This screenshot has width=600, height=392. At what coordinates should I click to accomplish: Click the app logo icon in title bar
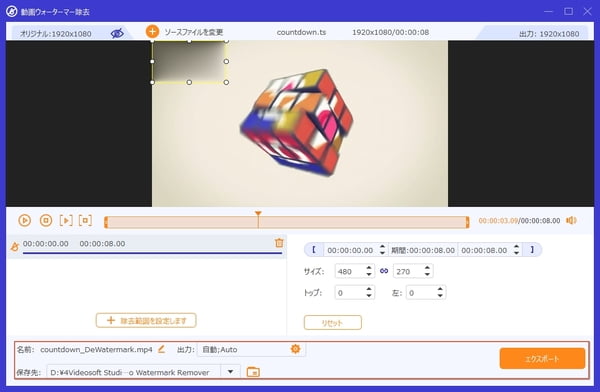click(11, 11)
